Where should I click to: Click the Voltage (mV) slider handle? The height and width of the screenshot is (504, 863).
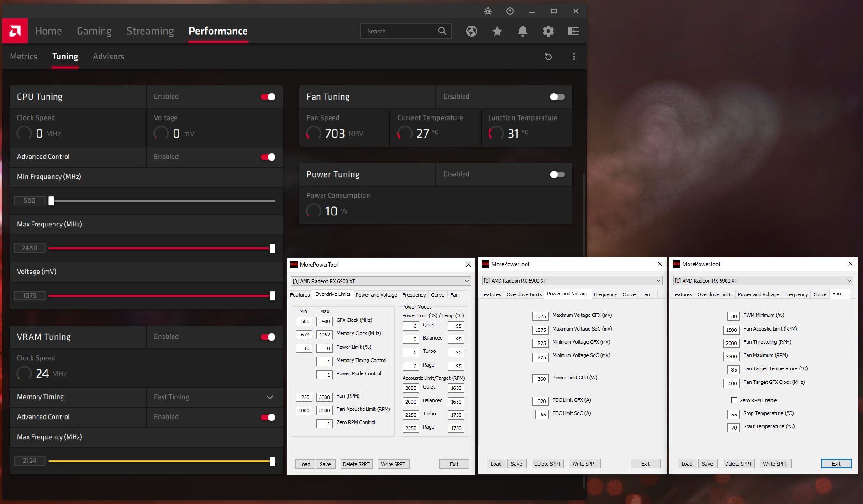(273, 296)
